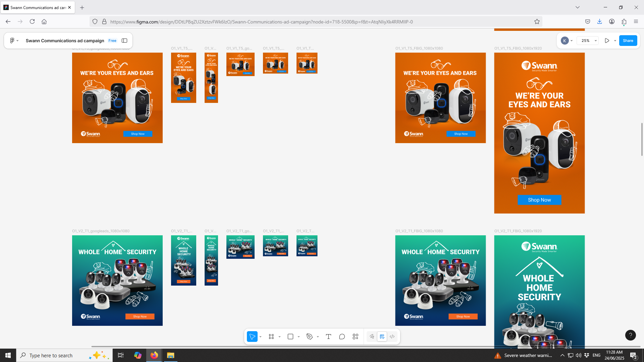This screenshot has width=644, height=362.
Task: Select the O1_V1_T5_FBIG_1080x1920 orange ad frame
Action: (539, 133)
